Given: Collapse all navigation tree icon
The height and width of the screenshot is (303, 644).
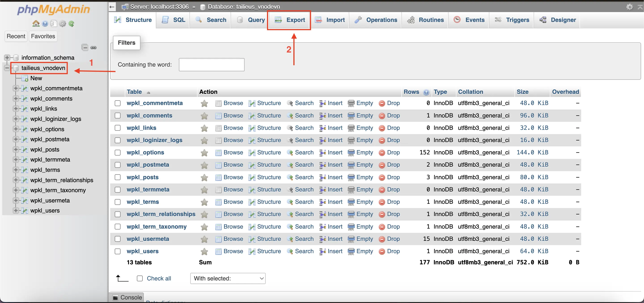Looking at the screenshot, I should pos(85,47).
